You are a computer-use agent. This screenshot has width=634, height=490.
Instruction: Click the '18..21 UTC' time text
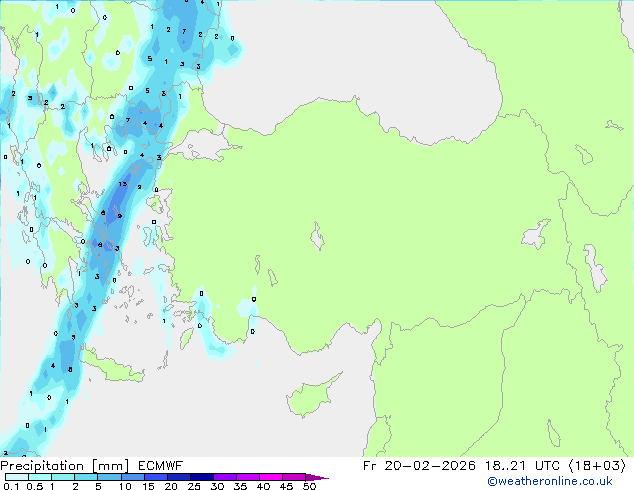[x=522, y=466]
